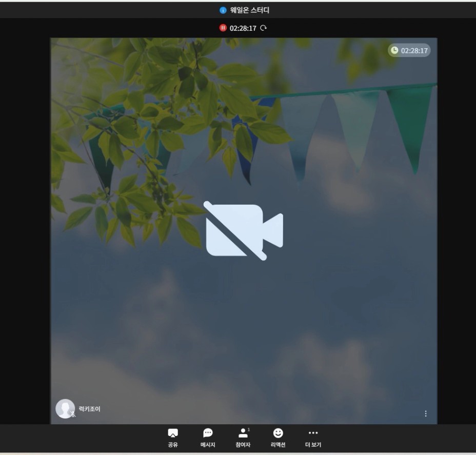This screenshot has width=476, height=455.
Task: Reset the timer with the refresh icon
Action: click(264, 28)
